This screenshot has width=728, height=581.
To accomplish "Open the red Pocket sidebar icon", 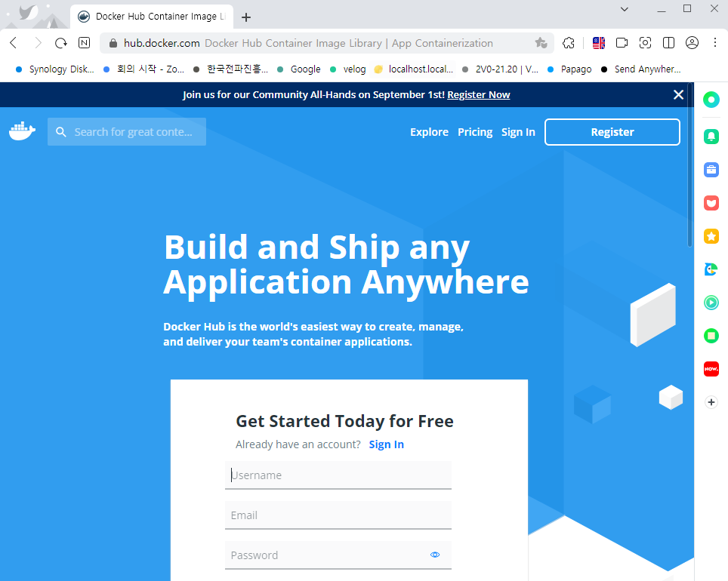I will [711, 203].
